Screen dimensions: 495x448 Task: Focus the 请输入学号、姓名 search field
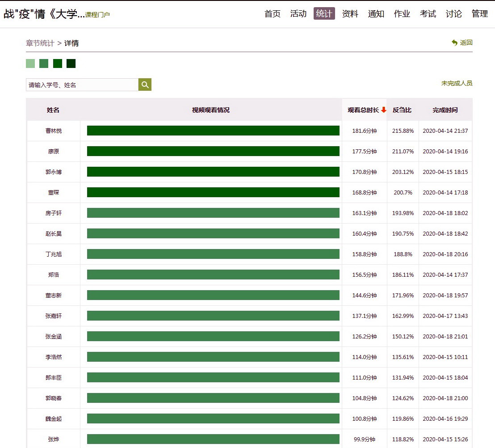click(x=82, y=85)
